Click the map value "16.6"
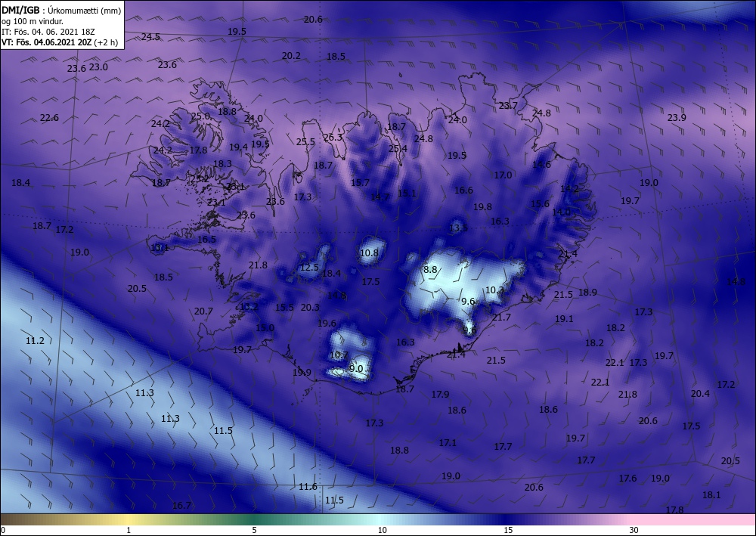Screen dimensions: 756x536 (463, 191)
